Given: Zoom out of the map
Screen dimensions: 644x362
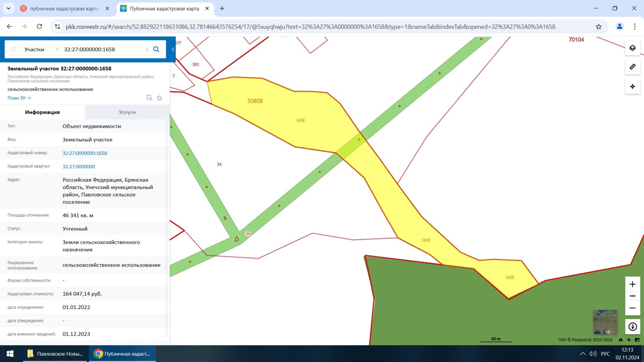Looking at the screenshot, I should [632, 308].
